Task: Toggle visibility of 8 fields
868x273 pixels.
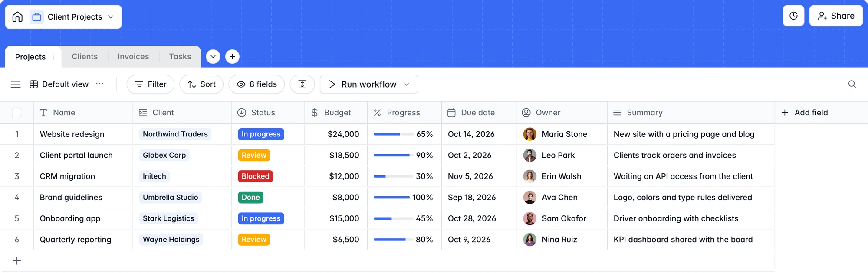Action: pos(256,84)
